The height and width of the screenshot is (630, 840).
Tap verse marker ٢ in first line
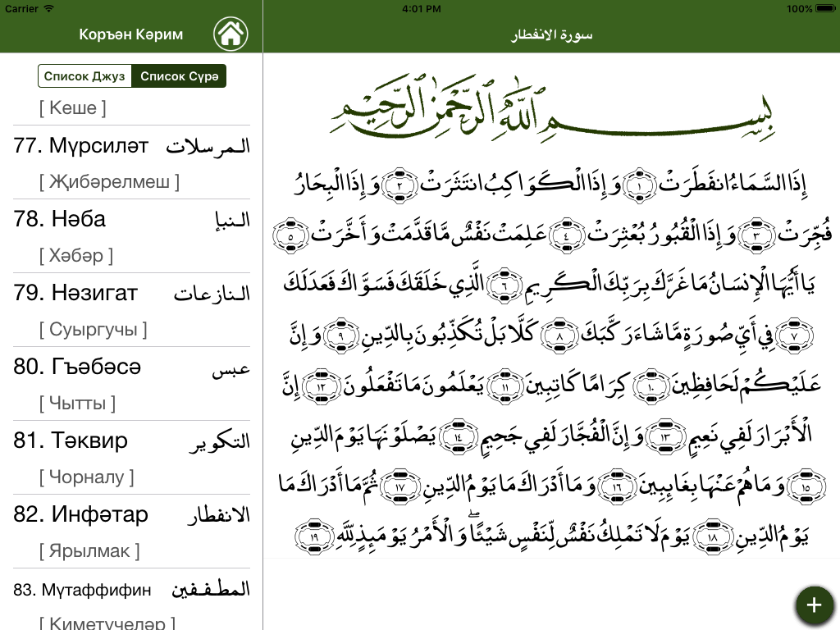[399, 185]
